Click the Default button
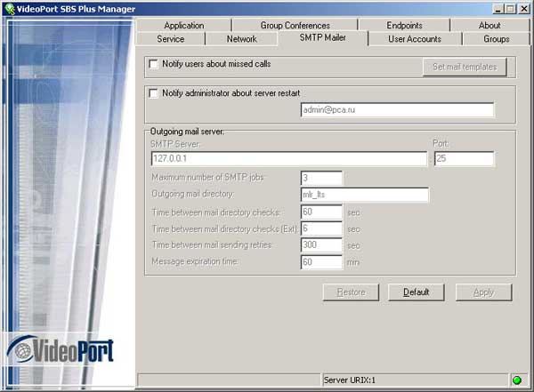534x392 pixels. (417, 292)
